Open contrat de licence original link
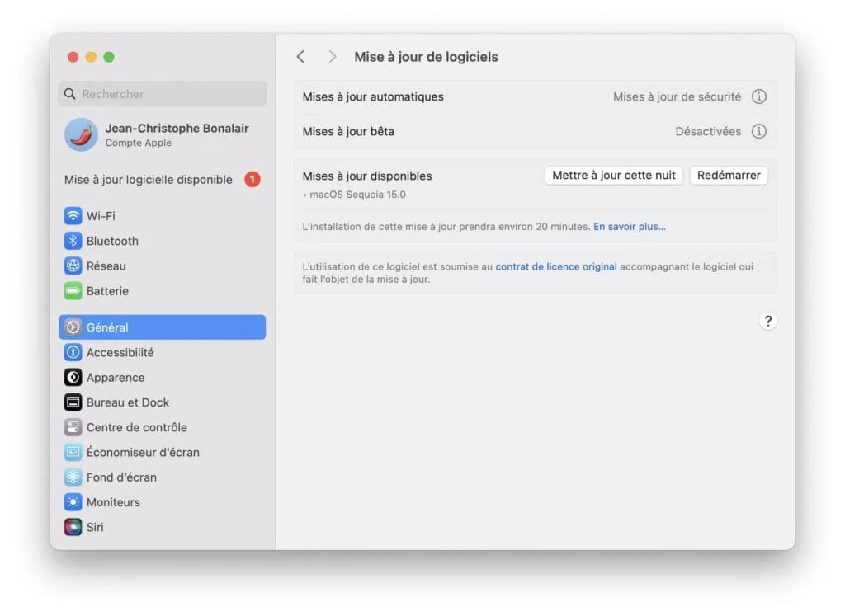845x616 pixels. click(556, 266)
